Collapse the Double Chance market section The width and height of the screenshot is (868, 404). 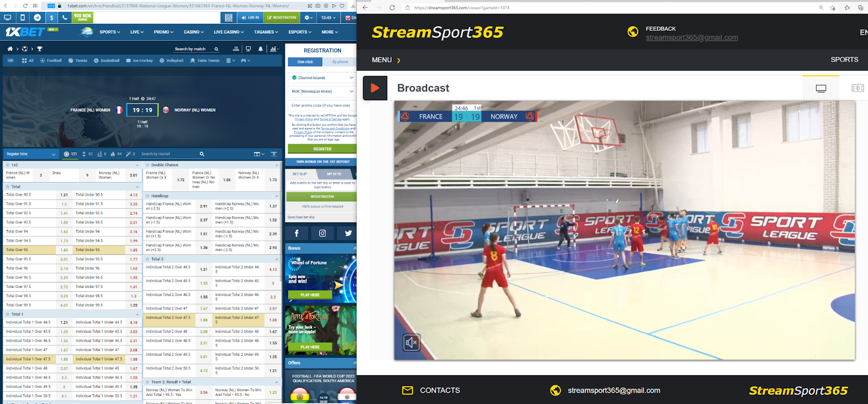tap(277, 165)
